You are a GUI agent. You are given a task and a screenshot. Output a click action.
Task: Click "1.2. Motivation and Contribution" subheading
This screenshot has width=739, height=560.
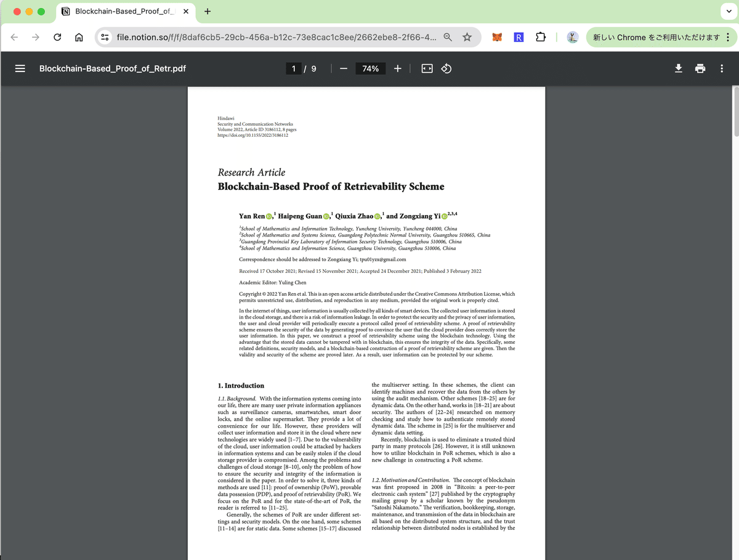tap(411, 480)
